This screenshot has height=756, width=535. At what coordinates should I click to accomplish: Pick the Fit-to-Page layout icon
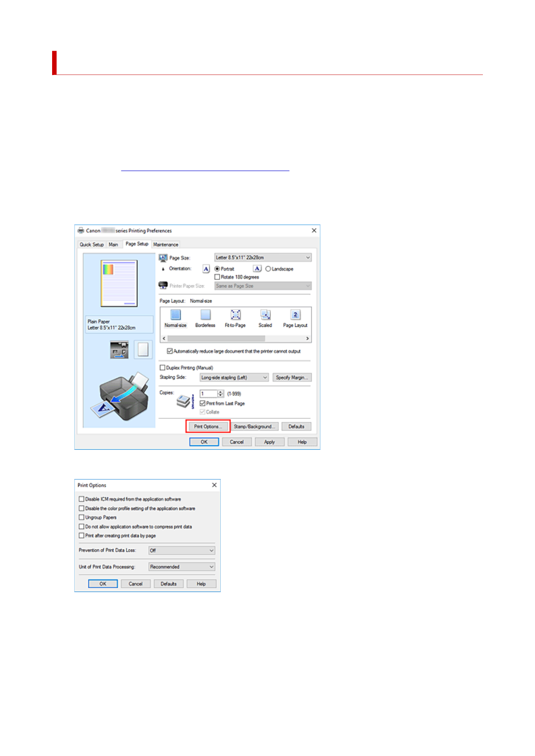(x=235, y=315)
